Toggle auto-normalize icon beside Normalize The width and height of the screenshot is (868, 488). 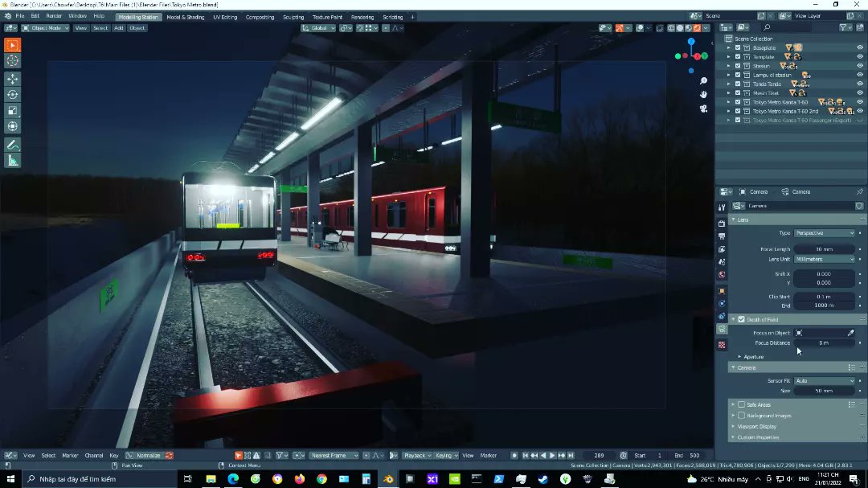click(x=170, y=455)
